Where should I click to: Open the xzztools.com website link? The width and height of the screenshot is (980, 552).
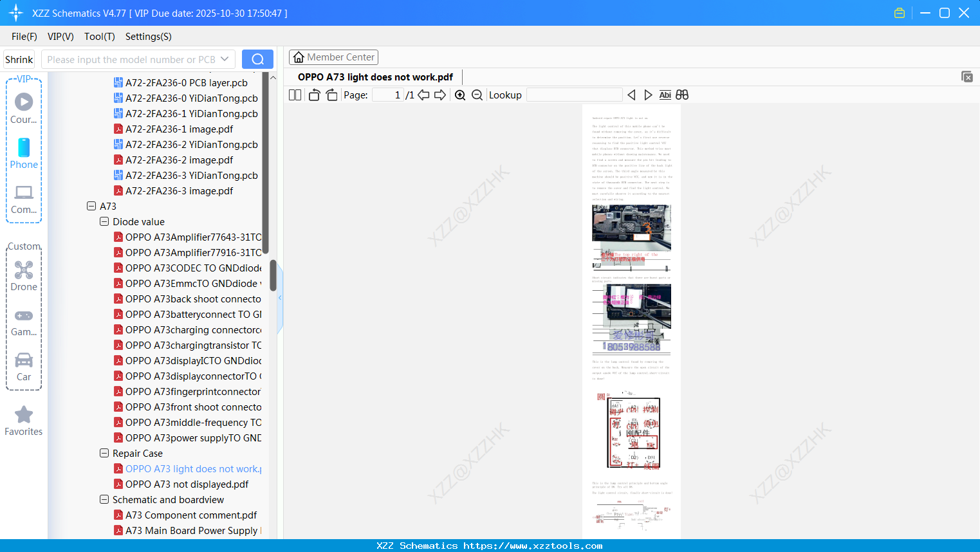[533, 546]
